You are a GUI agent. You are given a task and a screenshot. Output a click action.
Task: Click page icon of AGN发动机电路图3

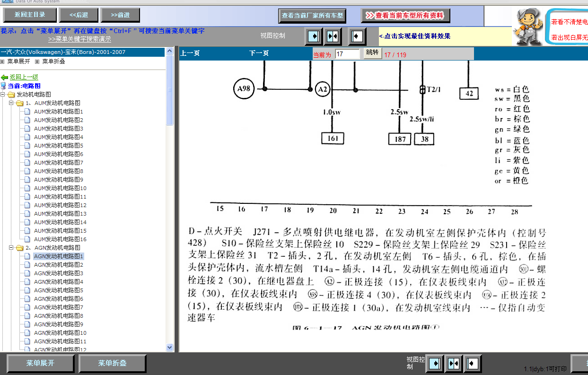(x=27, y=273)
